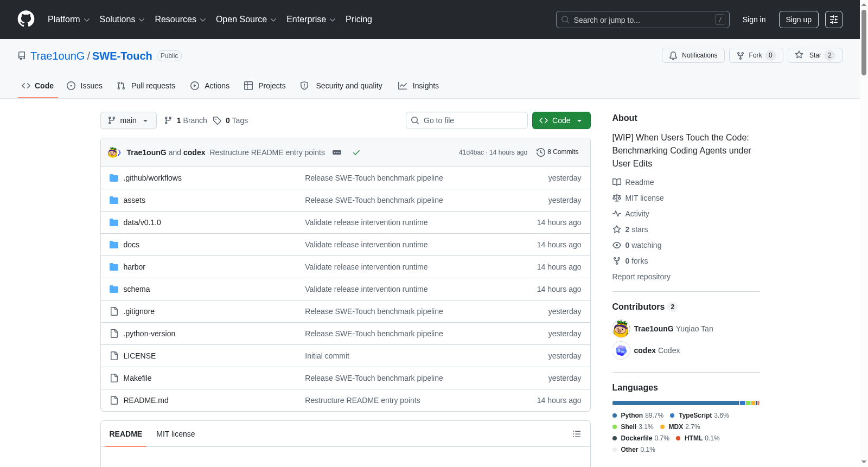Click the Python segment of language bar

[x=675, y=403]
